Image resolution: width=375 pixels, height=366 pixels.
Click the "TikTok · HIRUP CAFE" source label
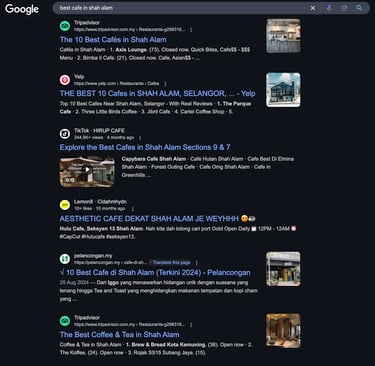(99, 130)
